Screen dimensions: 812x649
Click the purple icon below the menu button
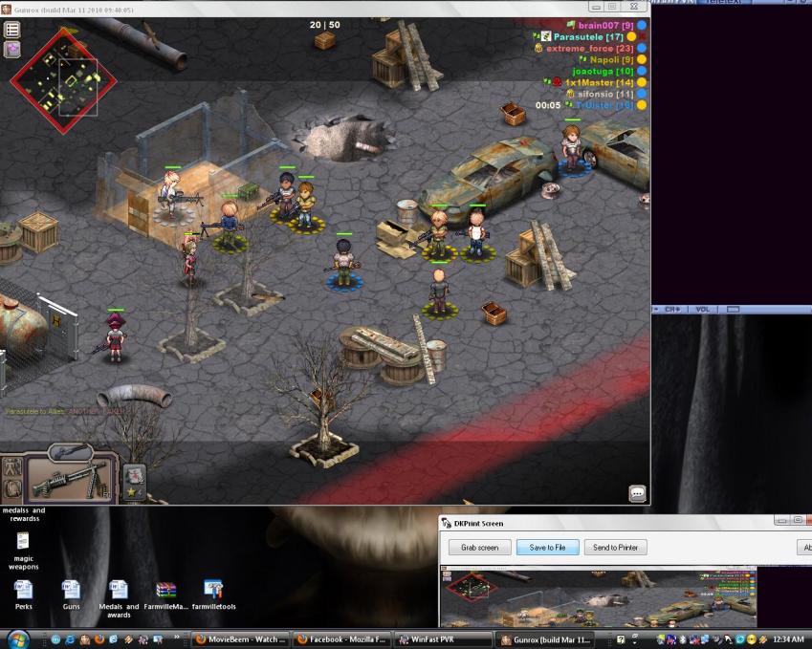[x=12, y=49]
